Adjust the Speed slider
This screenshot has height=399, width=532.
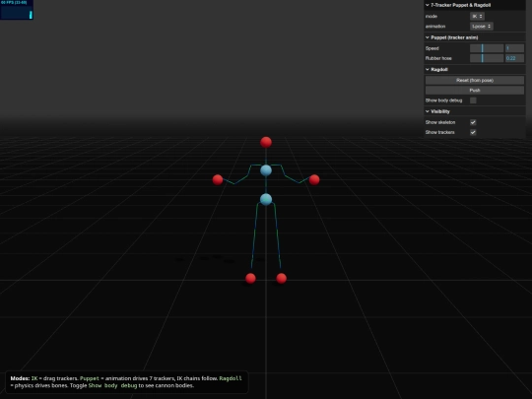(487, 48)
